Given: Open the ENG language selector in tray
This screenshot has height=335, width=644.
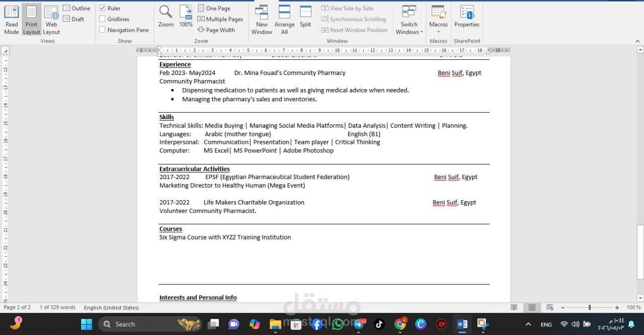Looking at the screenshot, I should (546, 324).
